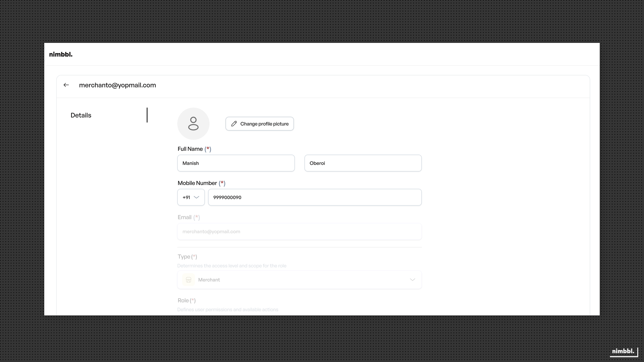644x362 pixels.
Task: Open the country code dropdown showing +91
Action: (191, 197)
